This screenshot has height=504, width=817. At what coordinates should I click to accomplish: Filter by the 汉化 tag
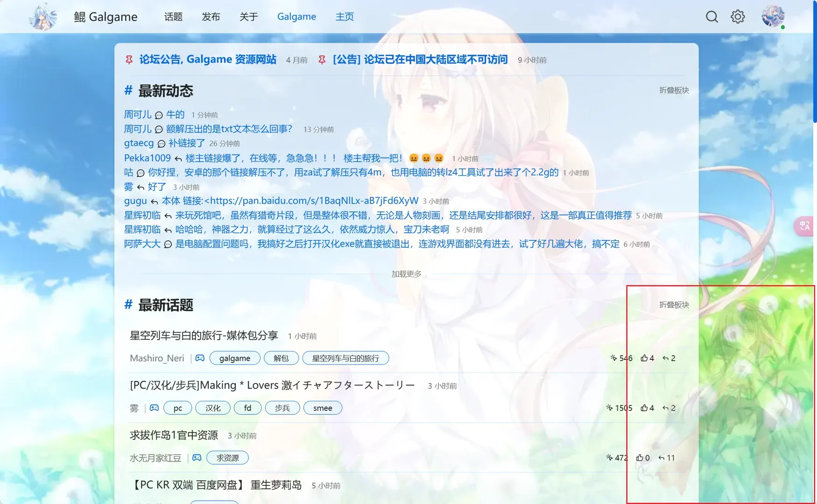pyautogui.click(x=213, y=408)
